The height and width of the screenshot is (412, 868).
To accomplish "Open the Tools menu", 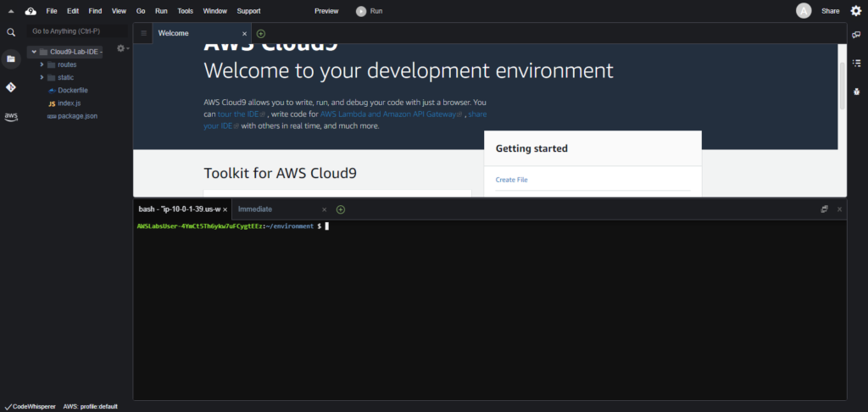I will click(x=186, y=11).
